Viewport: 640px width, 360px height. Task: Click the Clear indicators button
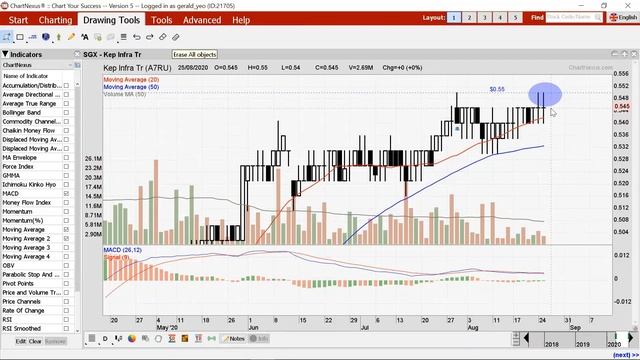pyautogui.click(x=35, y=341)
